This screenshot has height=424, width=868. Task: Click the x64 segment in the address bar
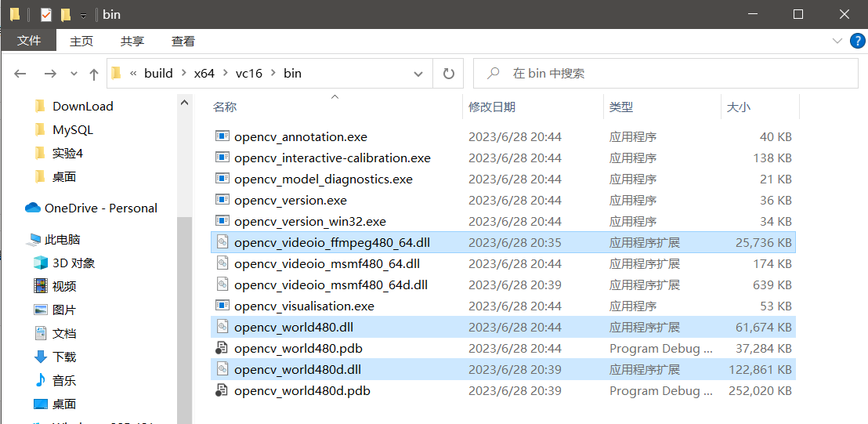[204, 73]
